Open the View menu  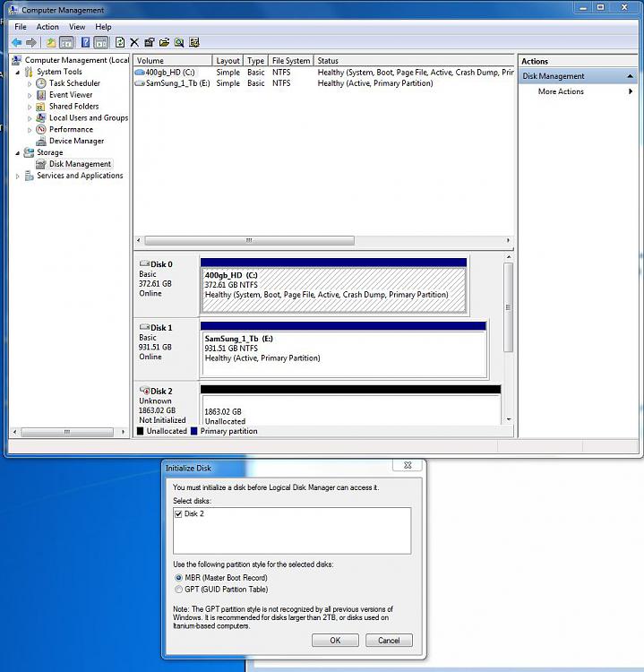(x=77, y=27)
